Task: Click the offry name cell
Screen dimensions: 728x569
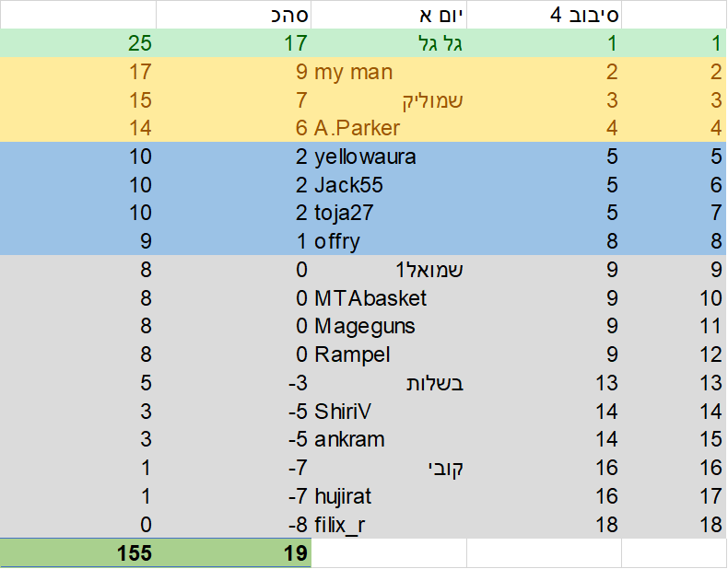Action: tap(389, 241)
